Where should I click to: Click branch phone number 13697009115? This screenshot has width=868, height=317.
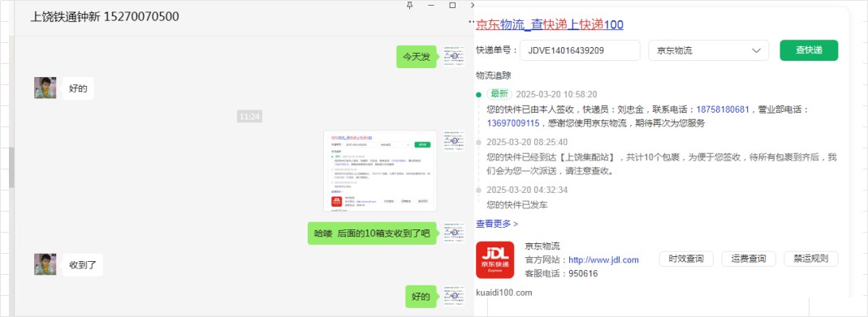click(513, 123)
